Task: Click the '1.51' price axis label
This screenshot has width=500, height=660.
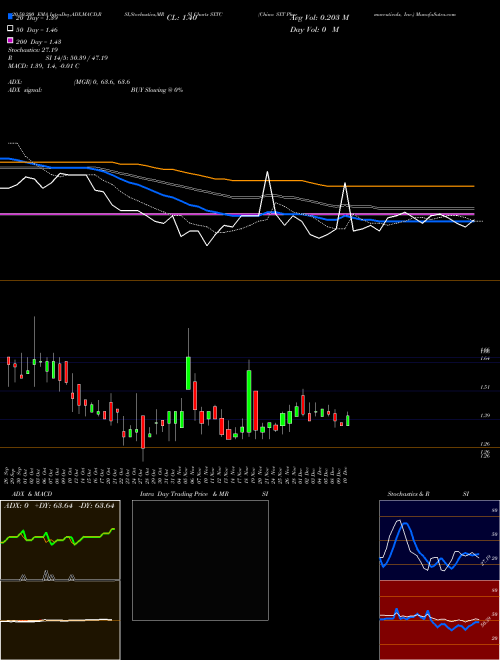Action: pyautogui.click(x=485, y=387)
